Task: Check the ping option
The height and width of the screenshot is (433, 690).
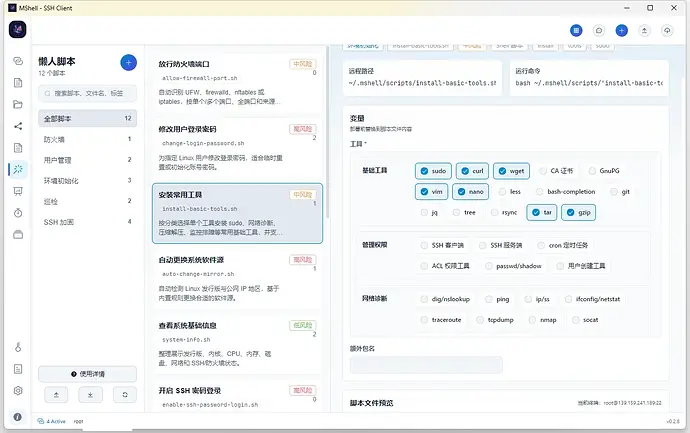Action: coord(497,299)
